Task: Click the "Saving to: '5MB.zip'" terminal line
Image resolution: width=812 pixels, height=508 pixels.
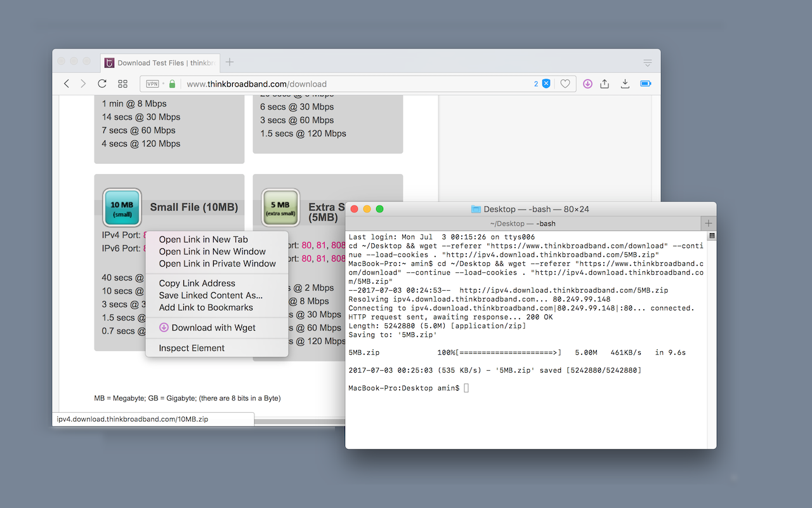Action: point(393,335)
